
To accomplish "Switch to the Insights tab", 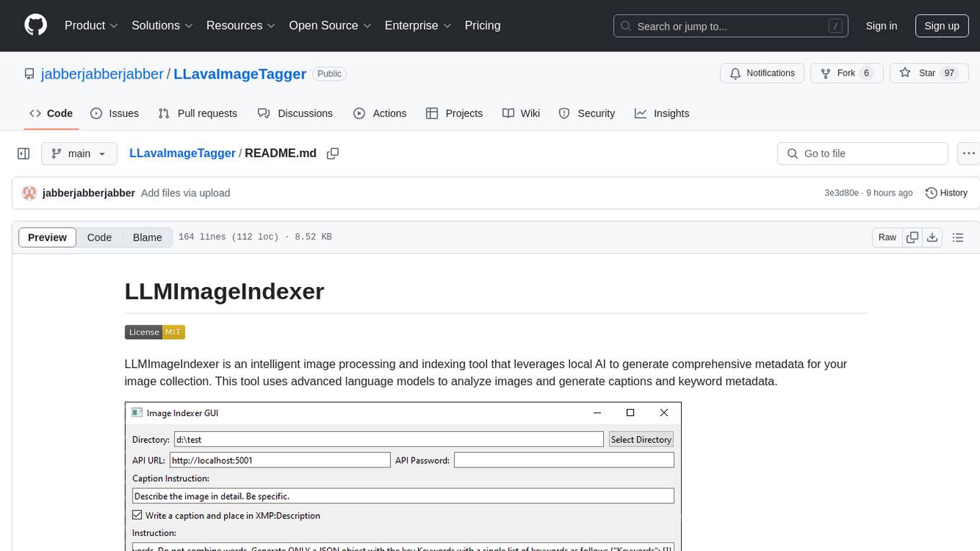I will click(x=661, y=113).
